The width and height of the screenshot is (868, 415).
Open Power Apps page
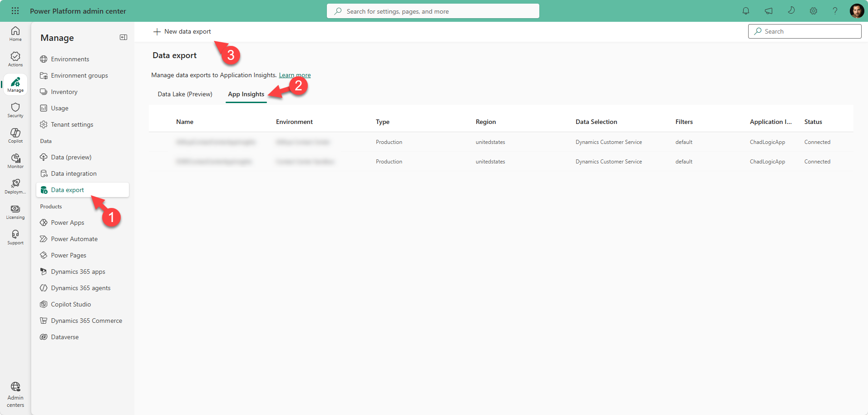click(x=83, y=222)
